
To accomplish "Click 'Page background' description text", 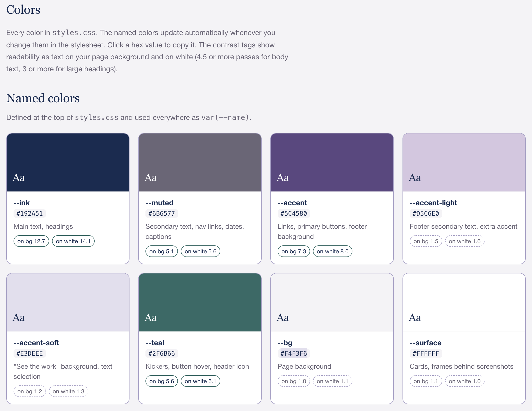I will point(304,366).
